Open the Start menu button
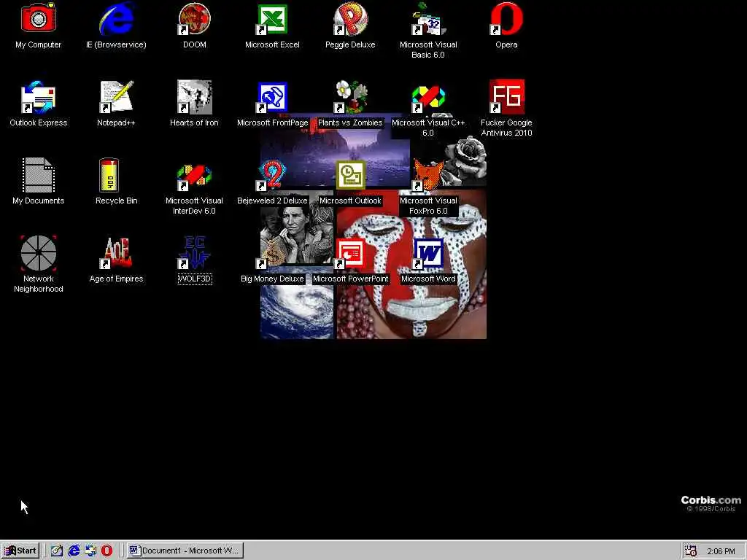 point(20,551)
